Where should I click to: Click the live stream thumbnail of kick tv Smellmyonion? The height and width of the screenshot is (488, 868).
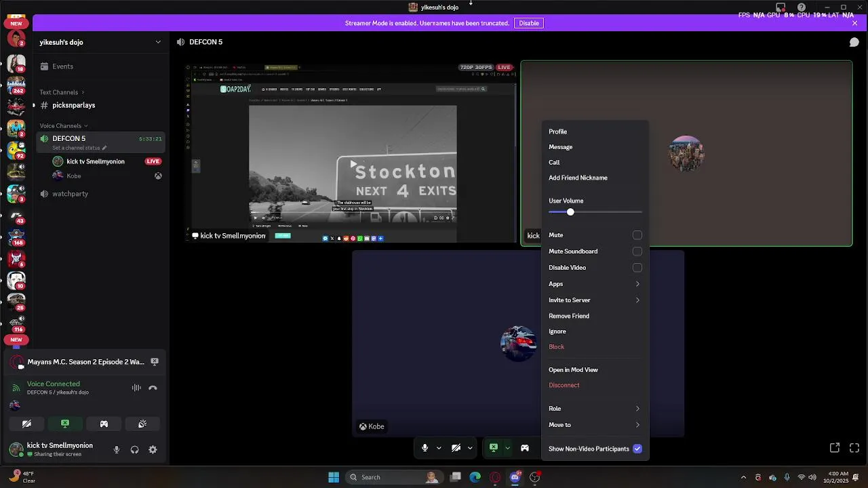[351, 153]
